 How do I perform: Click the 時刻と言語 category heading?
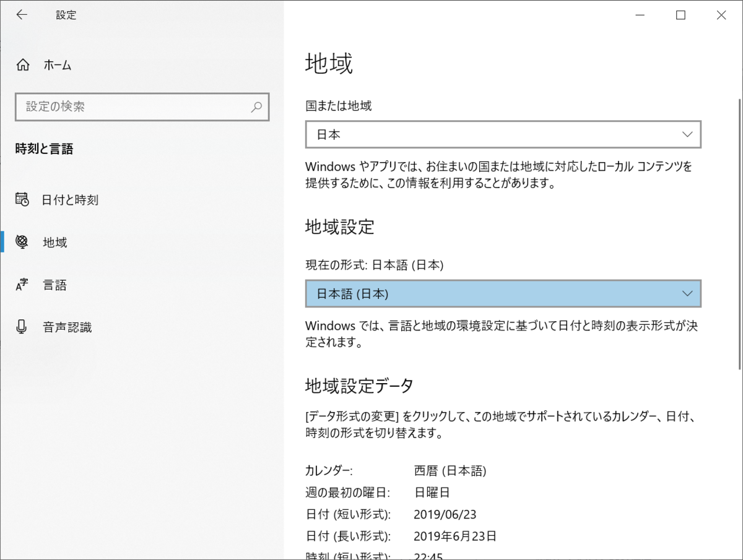click(x=44, y=149)
